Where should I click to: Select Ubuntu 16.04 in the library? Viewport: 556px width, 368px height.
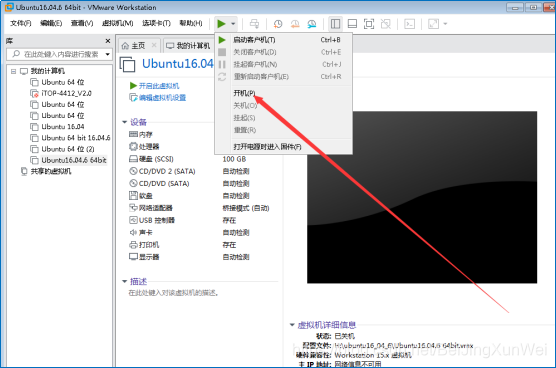(57, 127)
